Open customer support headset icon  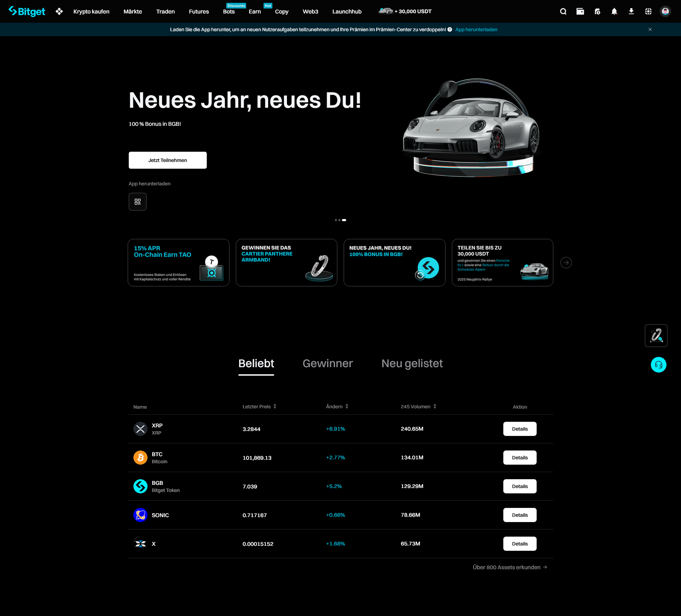659,365
